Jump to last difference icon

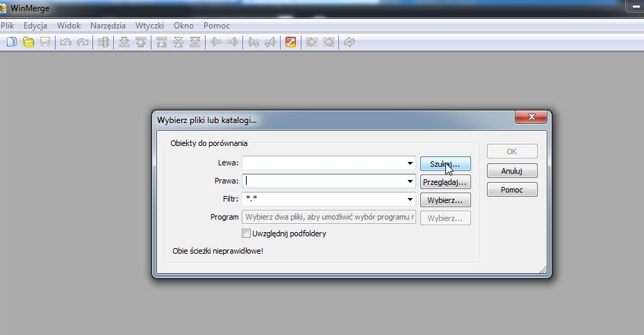click(x=195, y=42)
